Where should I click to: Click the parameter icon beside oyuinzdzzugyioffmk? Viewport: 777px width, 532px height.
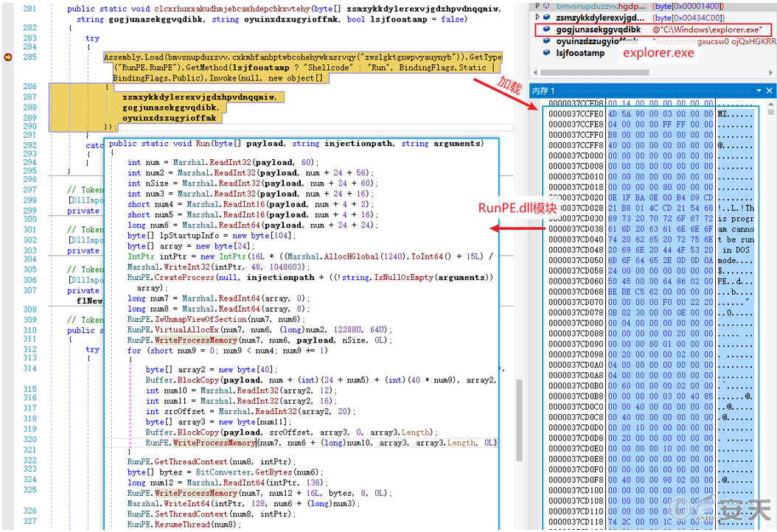pos(546,41)
